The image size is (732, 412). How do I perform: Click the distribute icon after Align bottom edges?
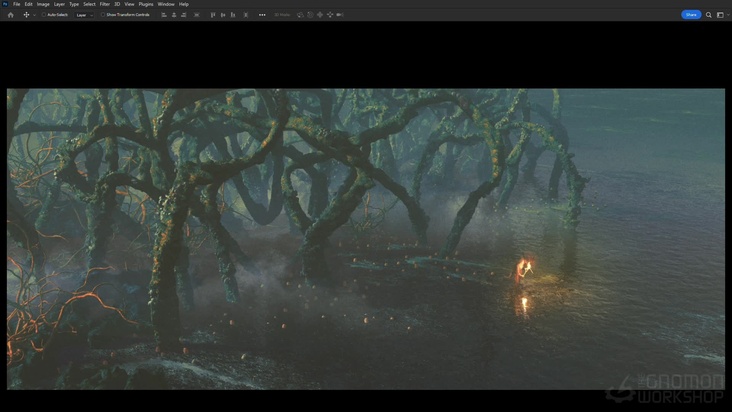pos(246,15)
